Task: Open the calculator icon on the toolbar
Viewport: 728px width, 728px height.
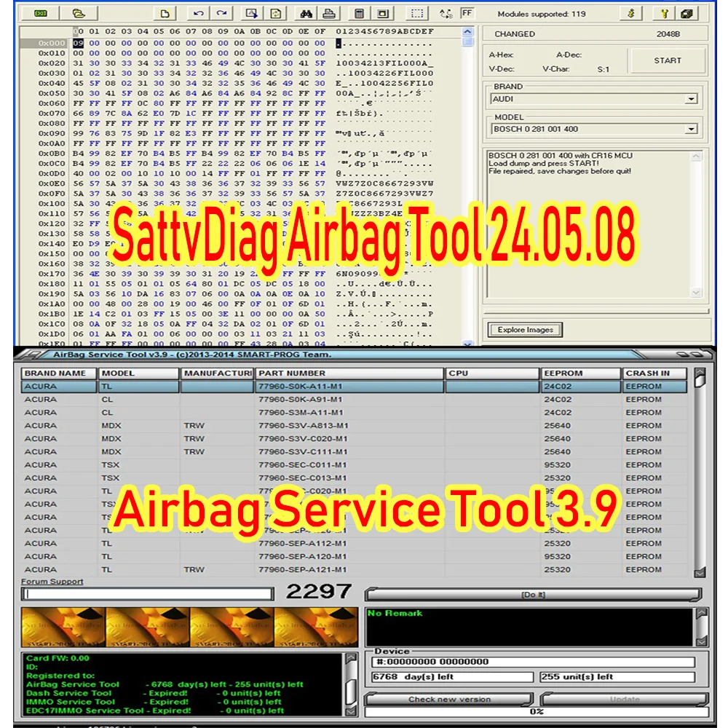Action: pyautogui.click(x=359, y=12)
